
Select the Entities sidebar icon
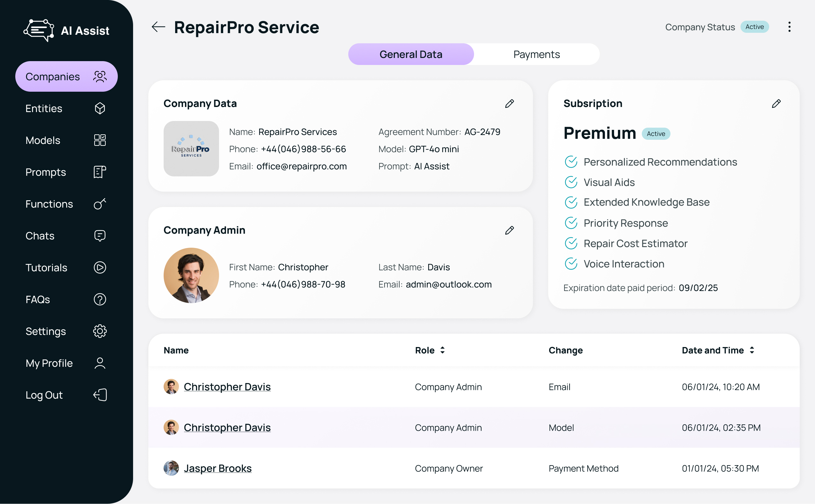100,108
